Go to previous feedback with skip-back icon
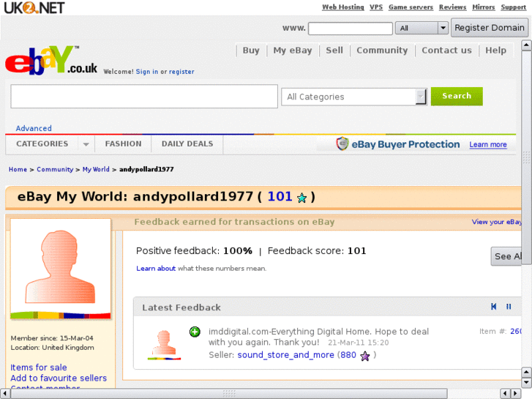The image size is (532, 399). point(494,307)
